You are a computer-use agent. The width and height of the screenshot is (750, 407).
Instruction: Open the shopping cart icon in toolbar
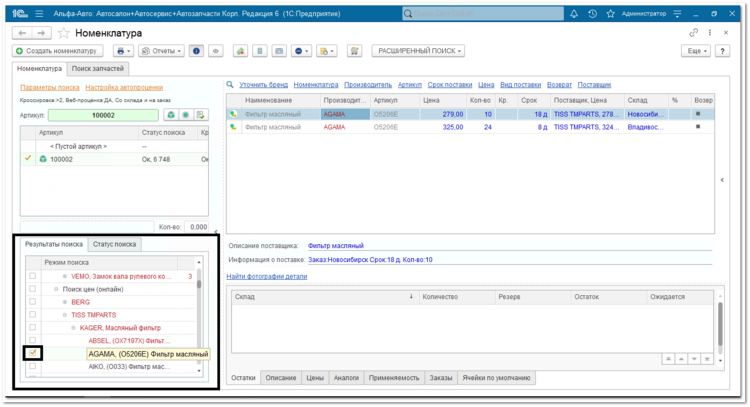click(354, 51)
